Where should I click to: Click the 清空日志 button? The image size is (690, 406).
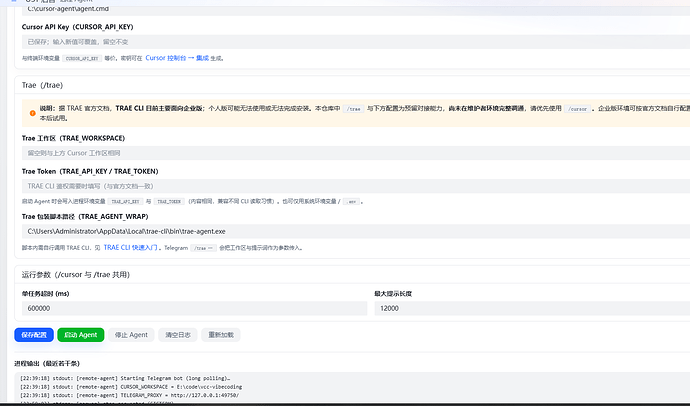click(x=178, y=335)
